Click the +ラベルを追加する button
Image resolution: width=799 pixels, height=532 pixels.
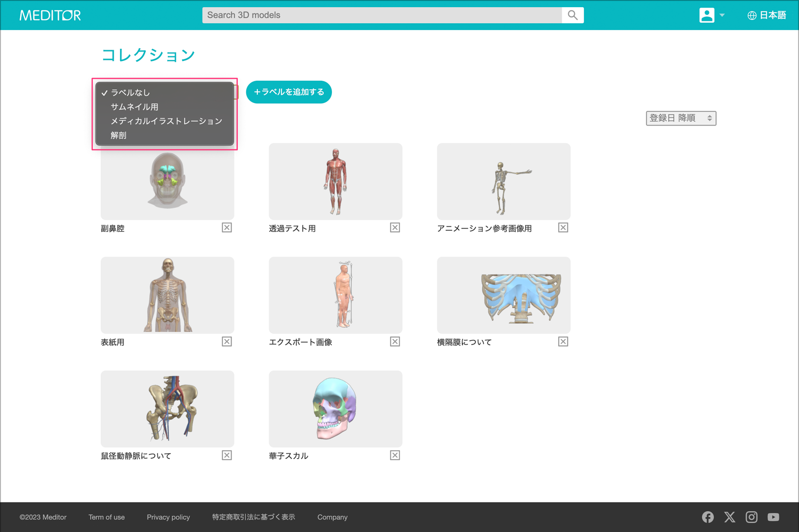click(x=289, y=92)
